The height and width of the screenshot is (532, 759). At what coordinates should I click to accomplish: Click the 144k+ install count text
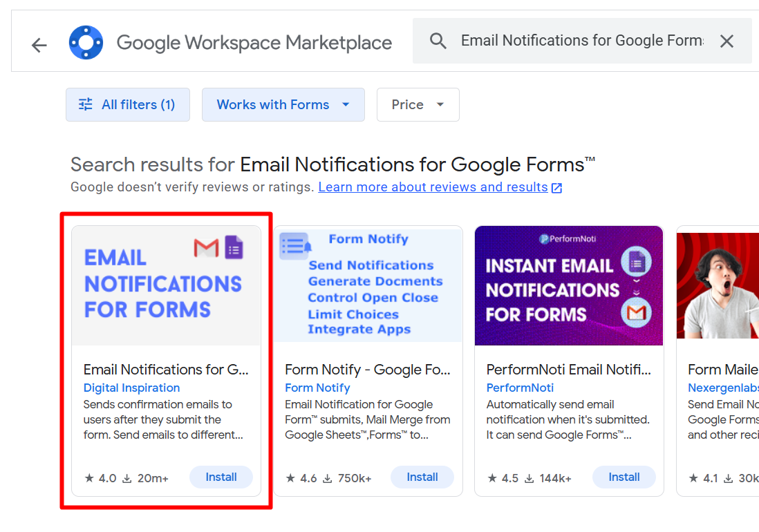point(556,478)
